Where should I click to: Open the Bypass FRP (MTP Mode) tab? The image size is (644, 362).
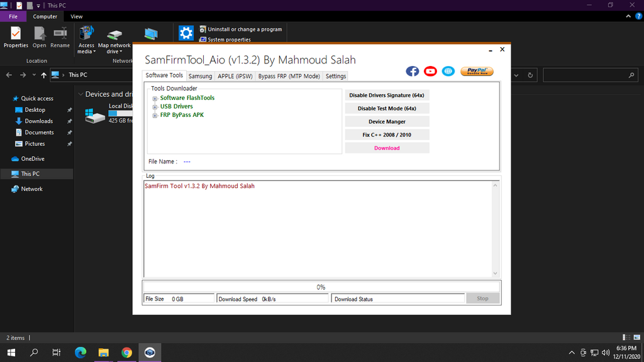click(289, 76)
